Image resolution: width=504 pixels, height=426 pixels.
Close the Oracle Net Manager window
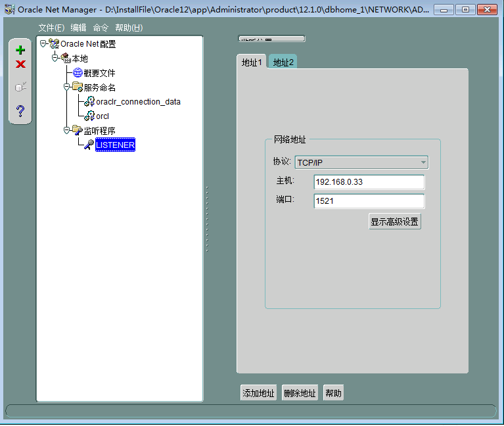point(488,10)
